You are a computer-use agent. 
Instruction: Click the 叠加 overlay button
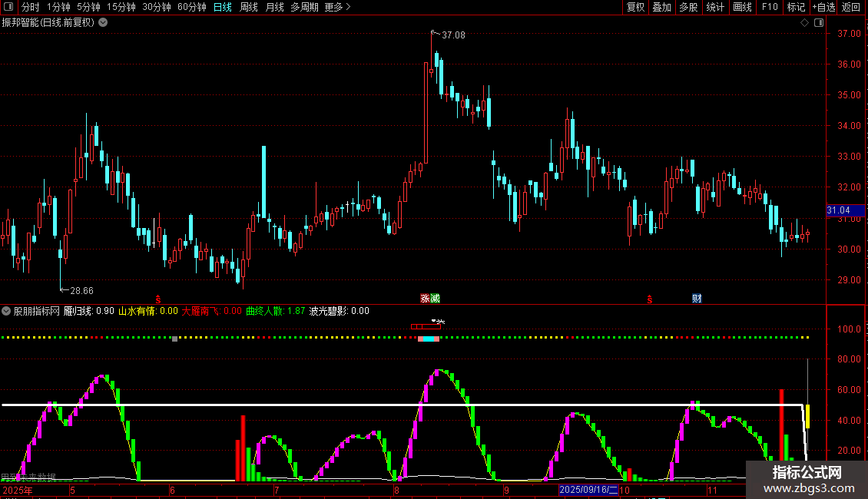click(661, 7)
